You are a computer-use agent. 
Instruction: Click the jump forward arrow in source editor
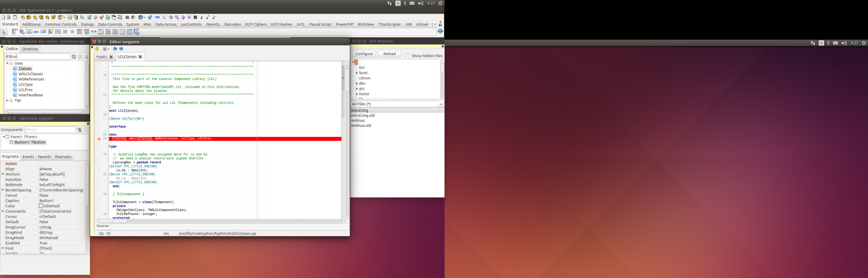point(121,49)
